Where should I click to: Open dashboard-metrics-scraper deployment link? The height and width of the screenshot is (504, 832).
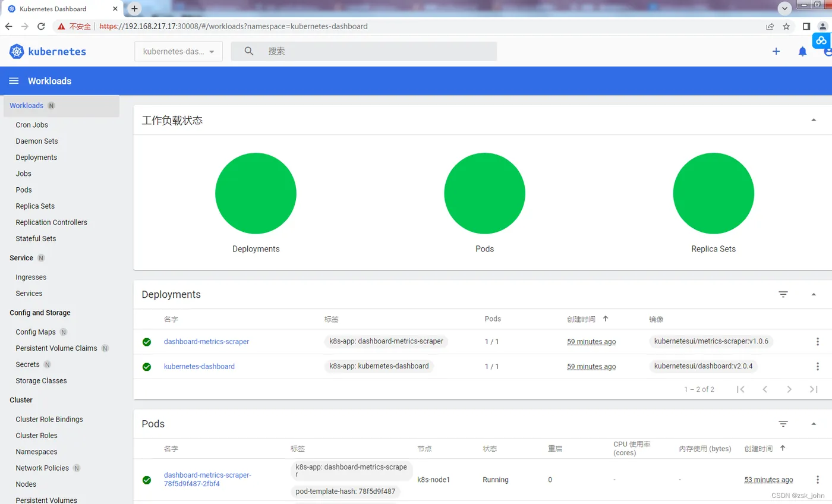coord(206,342)
